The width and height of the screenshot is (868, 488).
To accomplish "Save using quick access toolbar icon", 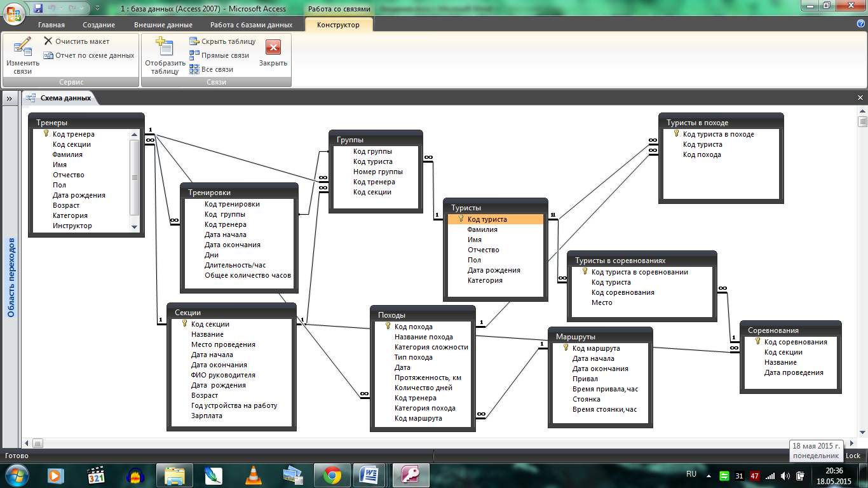I will pyautogui.click(x=38, y=9).
